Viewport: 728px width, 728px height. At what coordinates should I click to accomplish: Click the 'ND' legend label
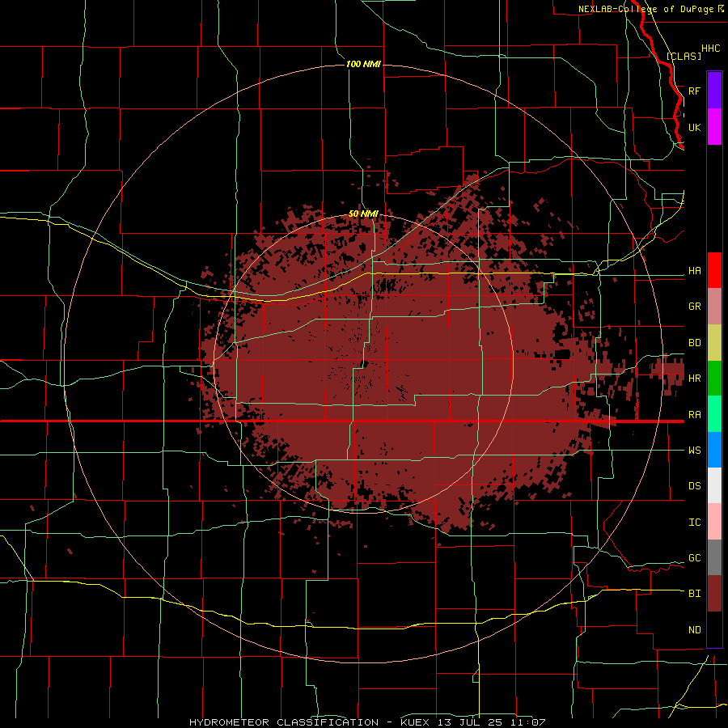coord(694,630)
